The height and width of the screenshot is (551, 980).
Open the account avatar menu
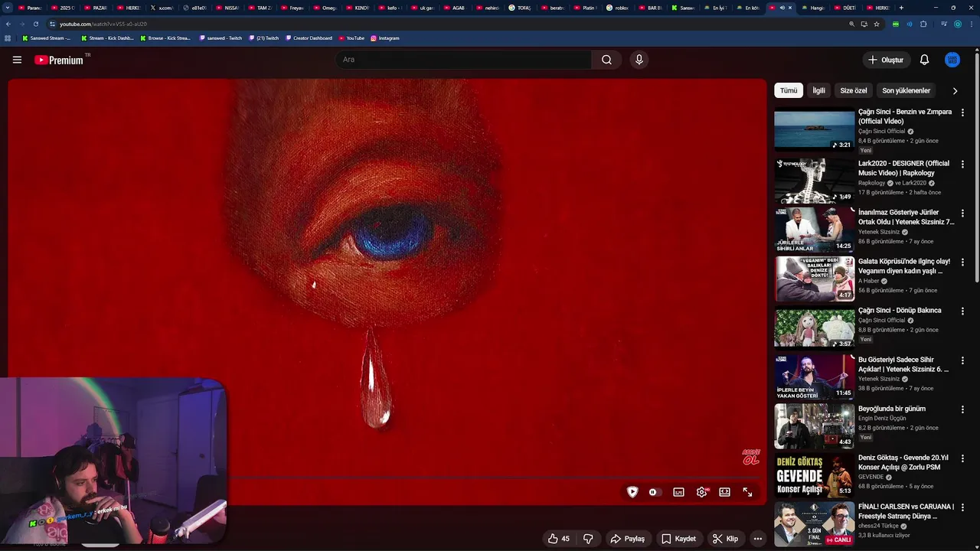click(952, 60)
